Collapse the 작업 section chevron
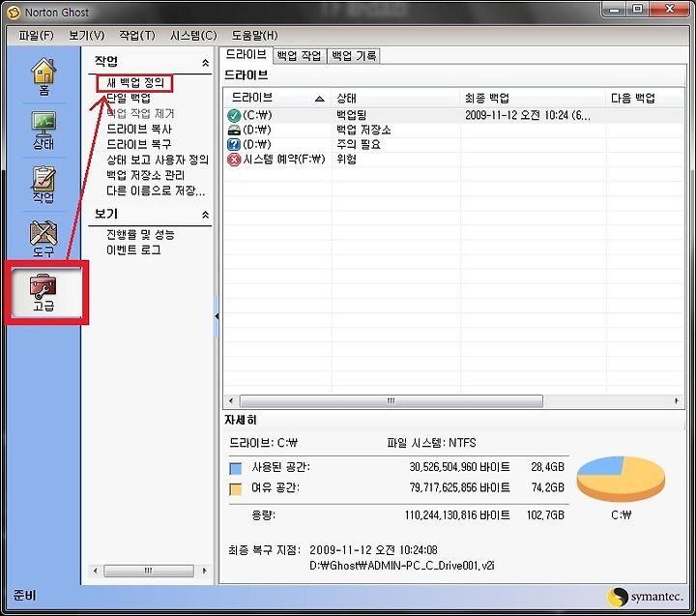The width and height of the screenshot is (696, 616). tap(206, 63)
